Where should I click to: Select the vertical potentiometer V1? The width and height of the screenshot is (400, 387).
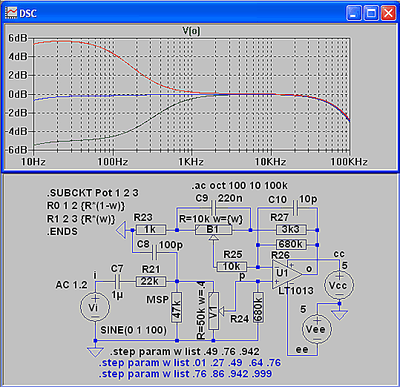(213, 311)
